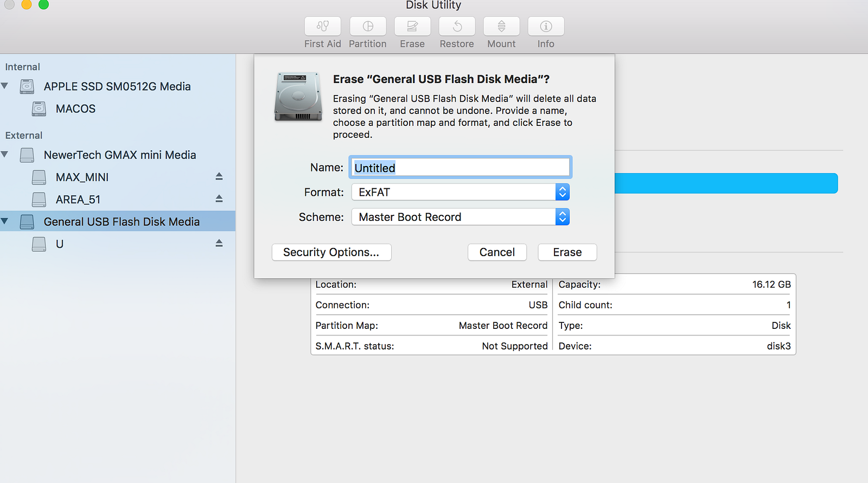Select the Restore toolbar icon

pos(457,26)
